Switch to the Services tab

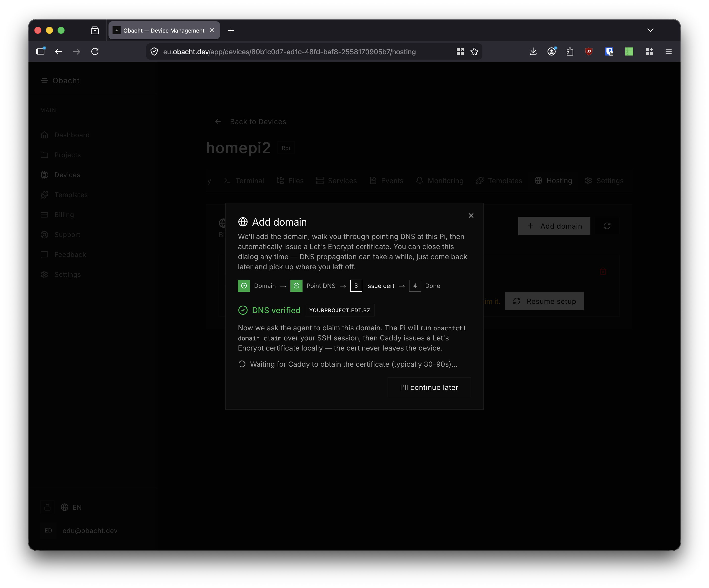(x=336, y=181)
